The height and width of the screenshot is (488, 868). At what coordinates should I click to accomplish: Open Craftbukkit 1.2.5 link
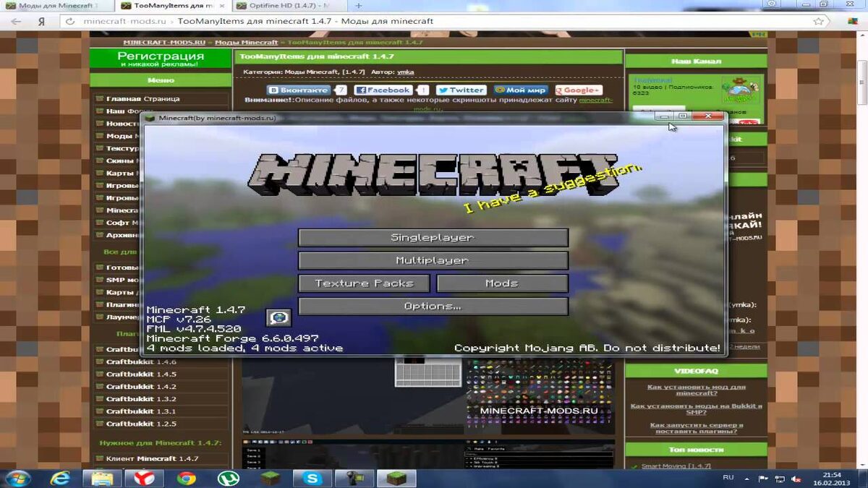[x=141, y=424]
